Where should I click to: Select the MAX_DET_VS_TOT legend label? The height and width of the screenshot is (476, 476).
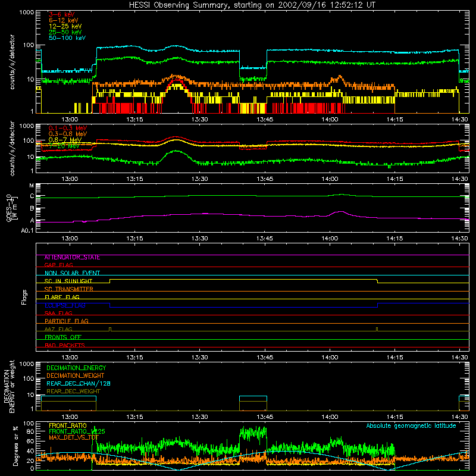74,437
